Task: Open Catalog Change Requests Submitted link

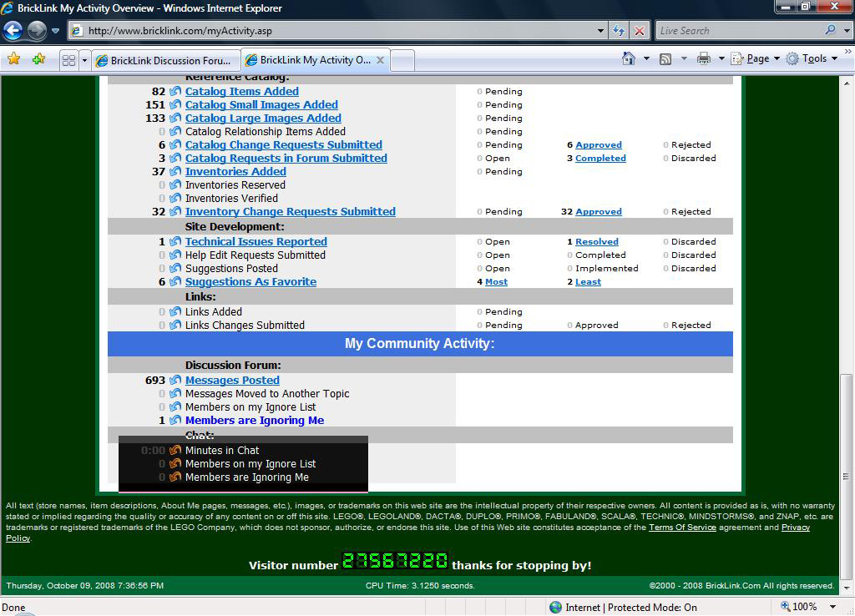Action: [284, 145]
